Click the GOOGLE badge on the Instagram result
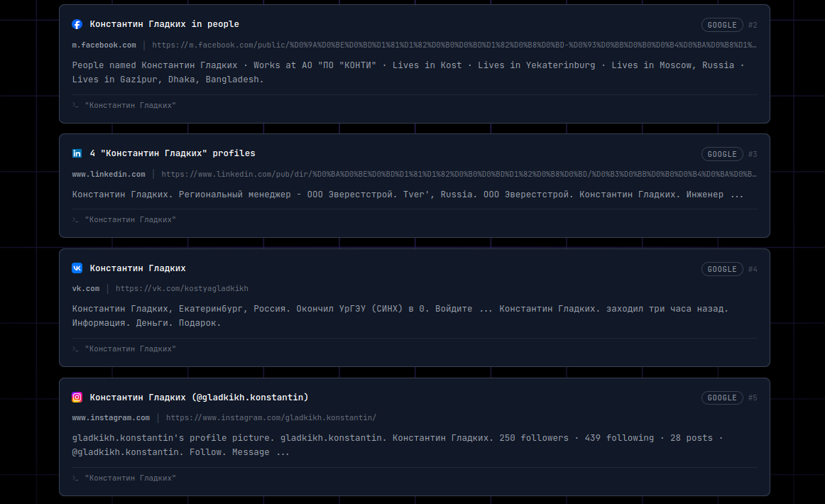The width and height of the screenshot is (825, 504). tap(722, 398)
